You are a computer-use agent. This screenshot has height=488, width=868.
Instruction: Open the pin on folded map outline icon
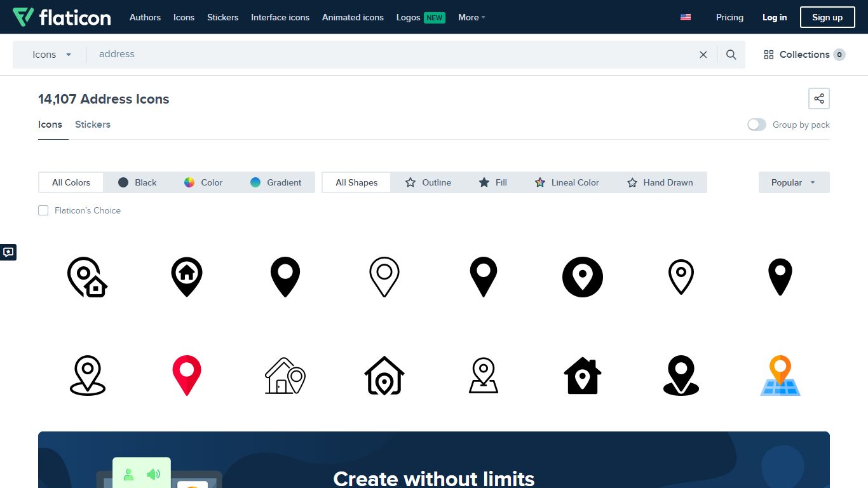click(484, 376)
